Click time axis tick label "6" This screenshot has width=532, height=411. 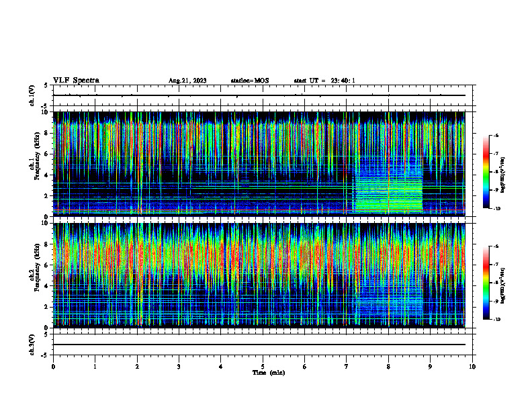(305, 367)
